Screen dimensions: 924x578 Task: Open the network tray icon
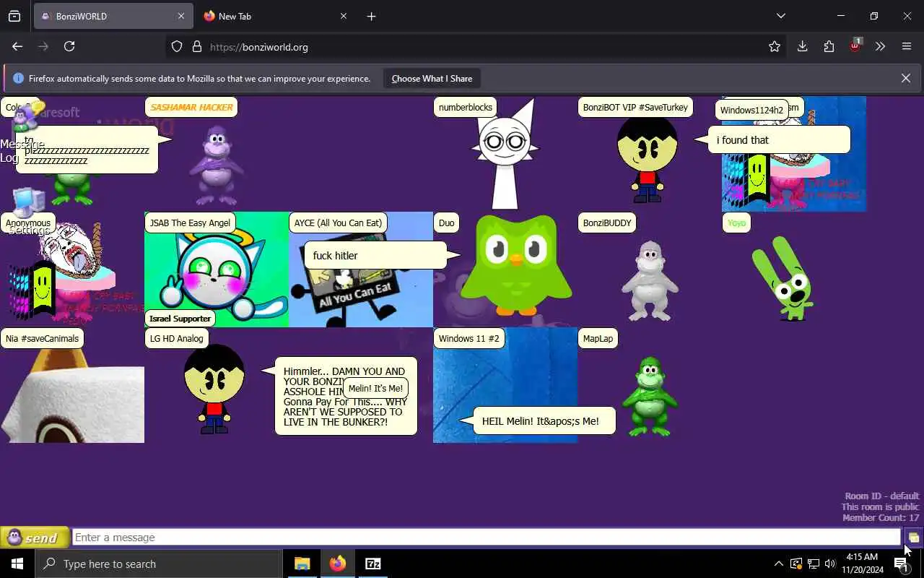[x=813, y=564]
